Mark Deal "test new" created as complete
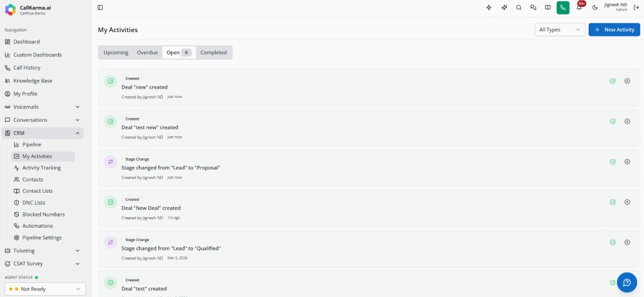 613,121
